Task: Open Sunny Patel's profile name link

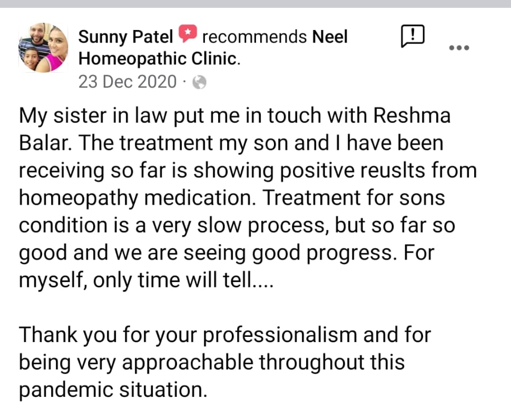Action: pyautogui.click(x=125, y=37)
